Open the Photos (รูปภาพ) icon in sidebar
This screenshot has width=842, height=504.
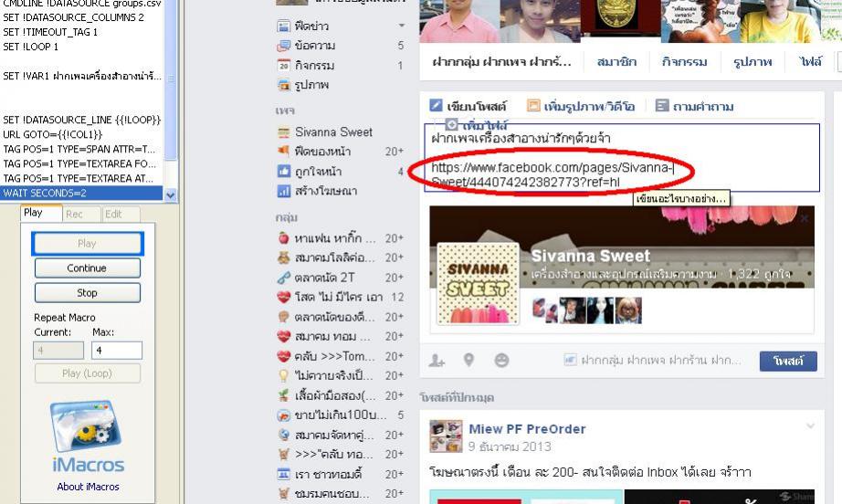click(283, 85)
